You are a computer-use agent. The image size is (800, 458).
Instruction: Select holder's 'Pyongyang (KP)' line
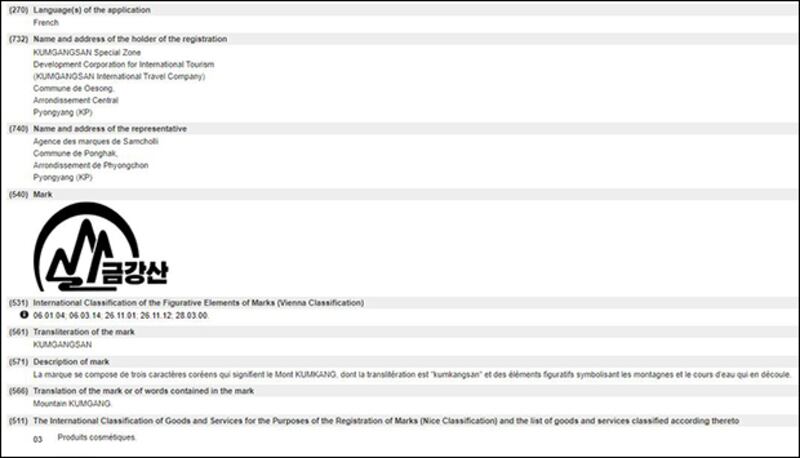pos(63,112)
